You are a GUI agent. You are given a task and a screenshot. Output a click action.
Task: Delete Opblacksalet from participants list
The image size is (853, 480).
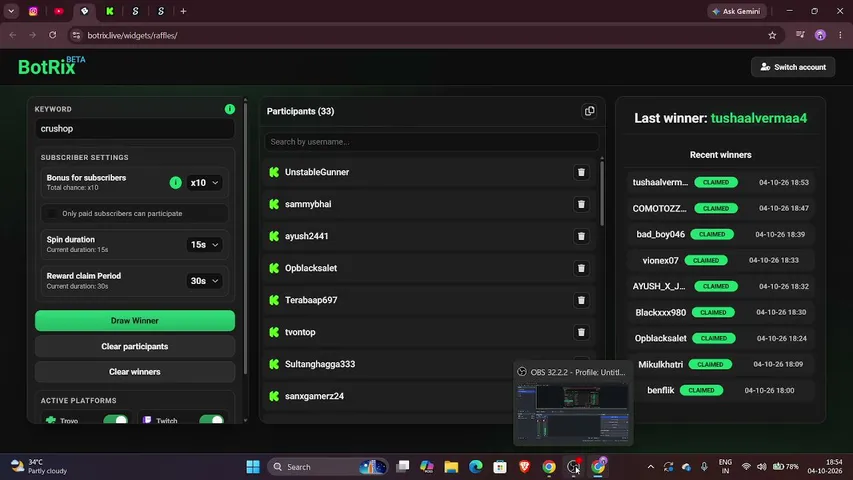[581, 268]
